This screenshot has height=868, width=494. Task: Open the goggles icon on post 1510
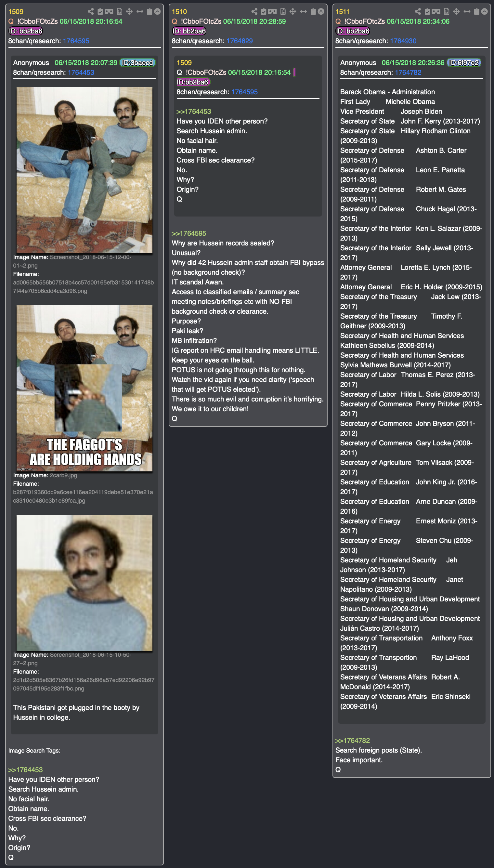(x=272, y=11)
